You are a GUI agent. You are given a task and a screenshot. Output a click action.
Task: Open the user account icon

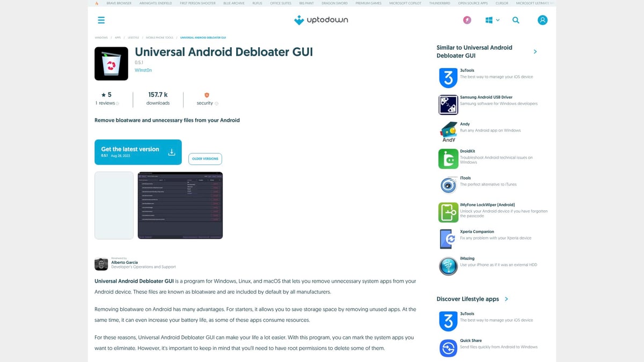click(x=543, y=20)
